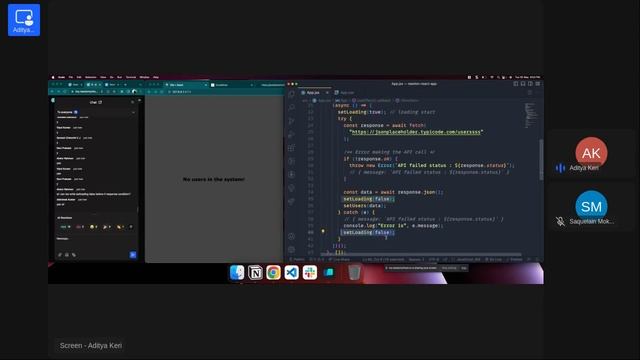640x360 pixels.
Task: Pop out the Chat panel window
Action: (x=100, y=102)
